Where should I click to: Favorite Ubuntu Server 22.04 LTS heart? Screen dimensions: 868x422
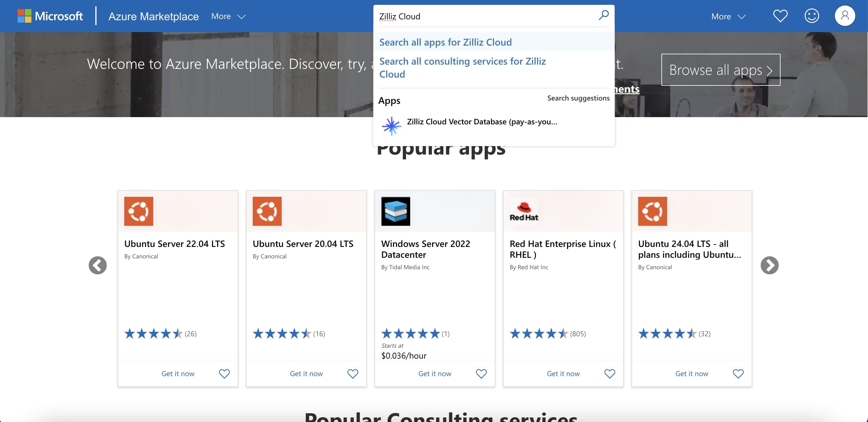click(224, 373)
